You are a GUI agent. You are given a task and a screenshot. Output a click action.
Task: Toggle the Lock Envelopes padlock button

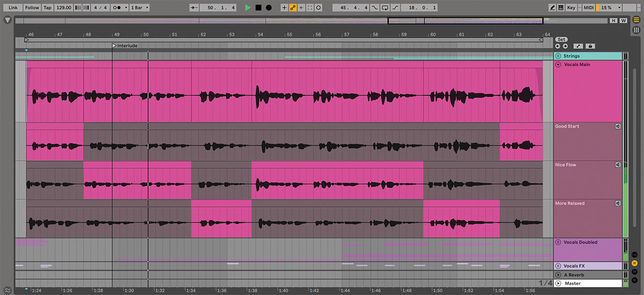pyautogui.click(x=590, y=46)
